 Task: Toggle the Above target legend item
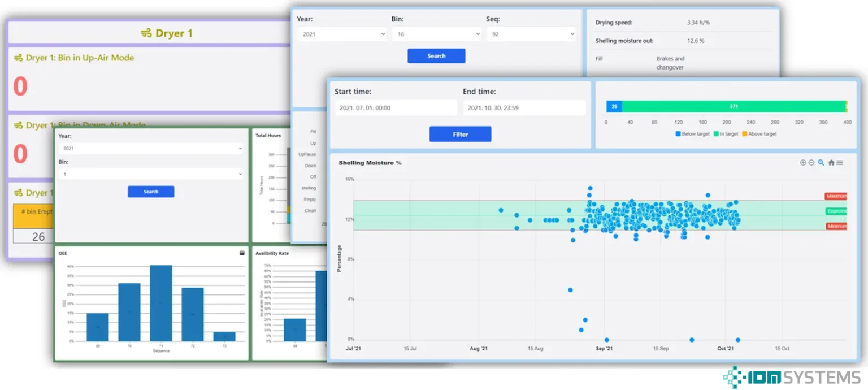tap(759, 134)
